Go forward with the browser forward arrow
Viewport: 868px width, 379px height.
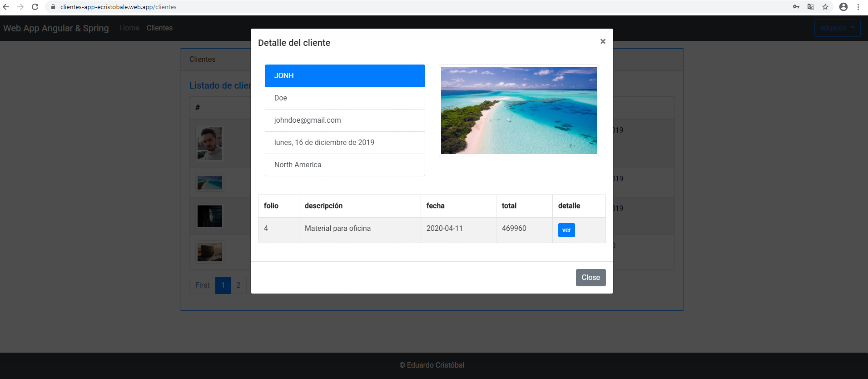(20, 7)
